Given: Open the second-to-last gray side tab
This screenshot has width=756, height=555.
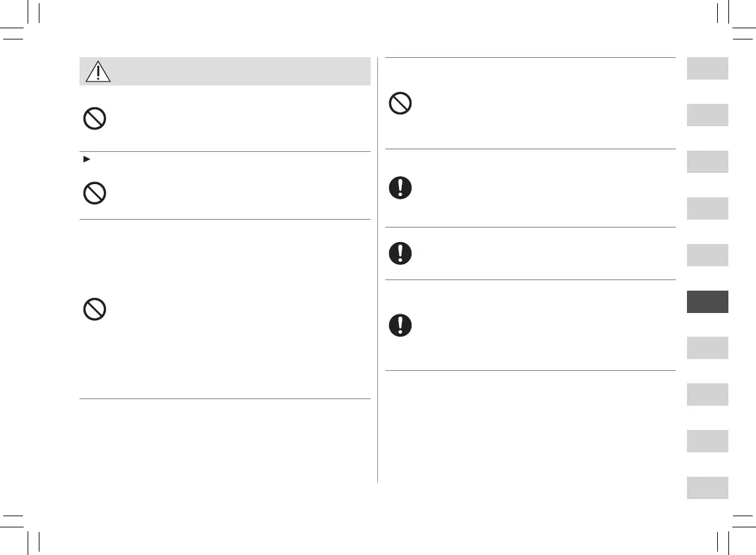Looking at the screenshot, I should pyautogui.click(x=707, y=441).
